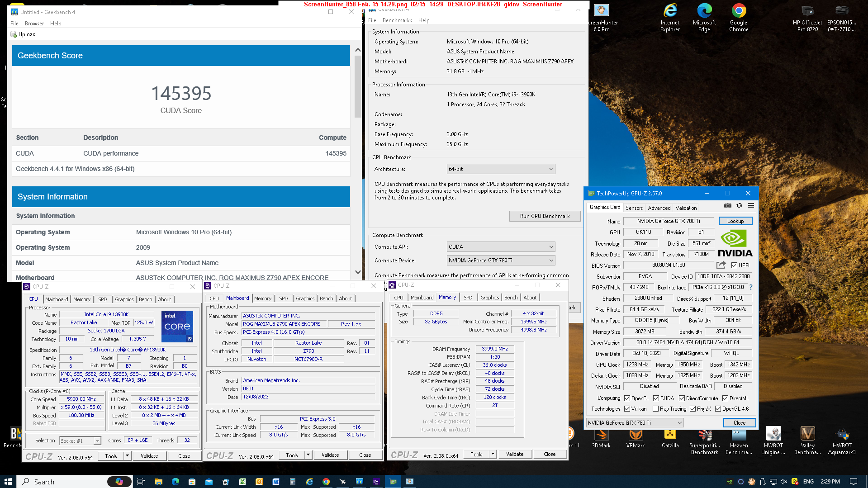This screenshot has width=868, height=488.
Task: Open GPU-Z hamburger menu icon
Action: (751, 205)
